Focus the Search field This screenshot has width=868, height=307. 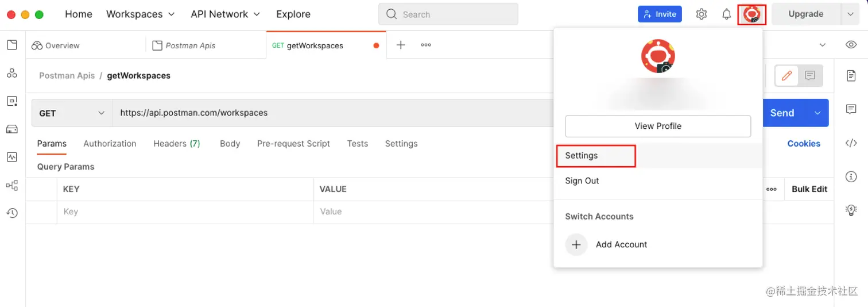pos(448,14)
